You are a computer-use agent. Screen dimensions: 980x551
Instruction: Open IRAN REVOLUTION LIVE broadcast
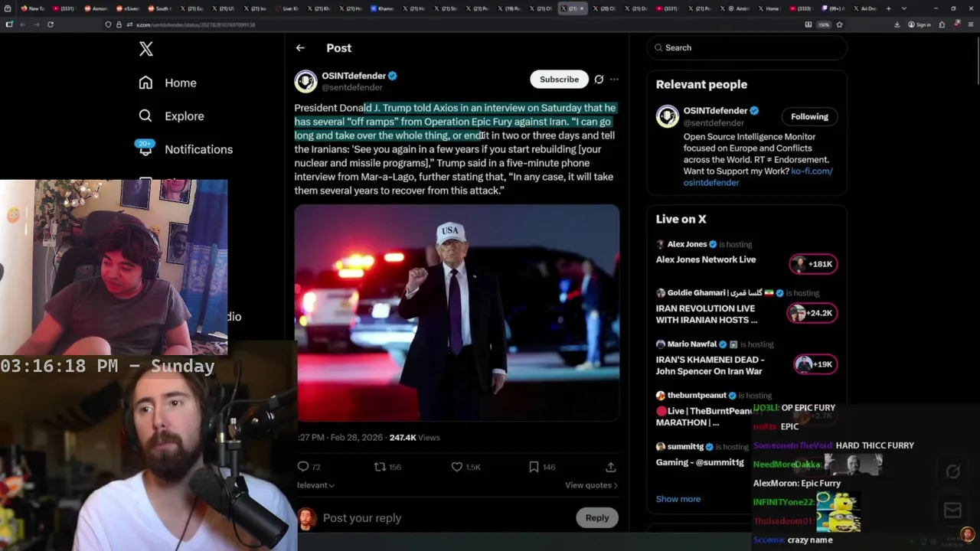coord(706,314)
